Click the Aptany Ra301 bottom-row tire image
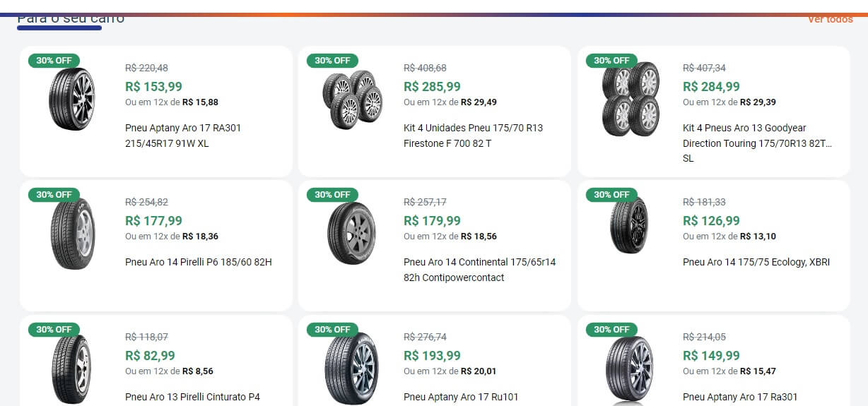This screenshot has height=406, width=868. point(629,369)
